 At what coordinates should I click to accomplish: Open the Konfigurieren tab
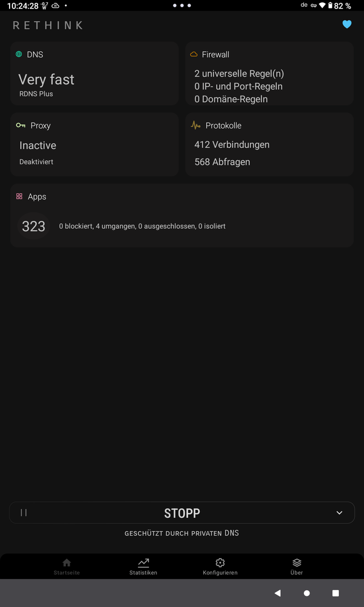[220, 566]
